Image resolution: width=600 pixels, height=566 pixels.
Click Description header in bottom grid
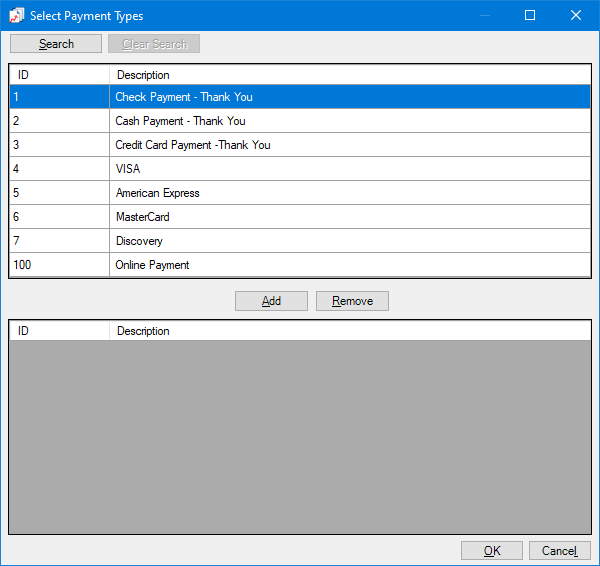pos(349,331)
